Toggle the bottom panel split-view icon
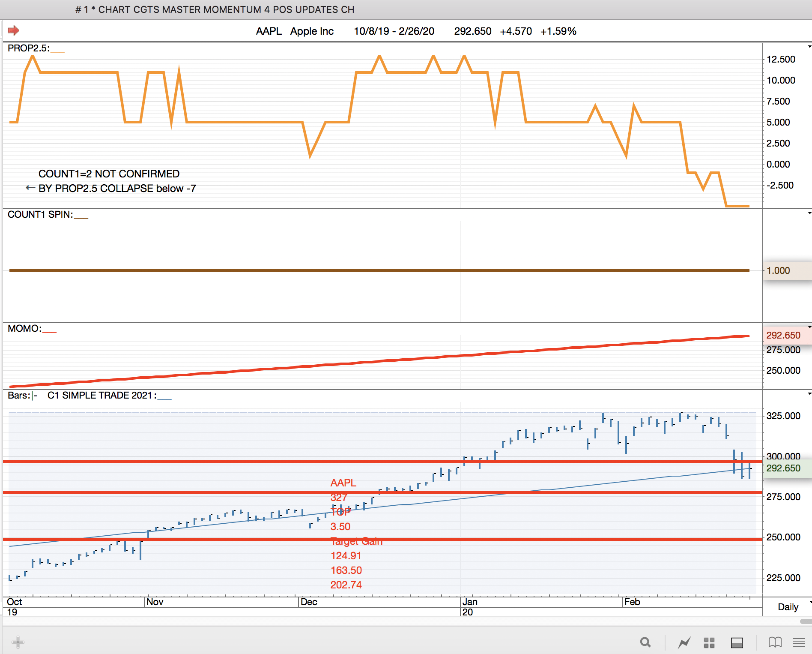812x654 pixels. pos(737,642)
